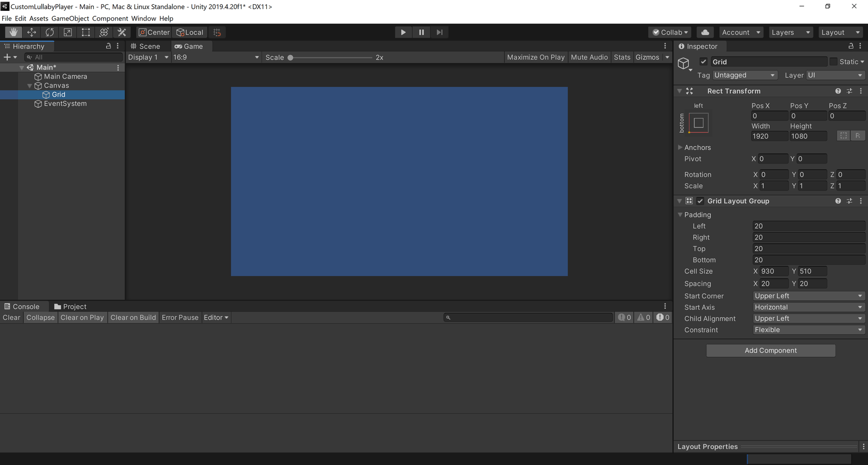The width and height of the screenshot is (868, 465).
Task: Select the Scale tool
Action: pos(68,33)
